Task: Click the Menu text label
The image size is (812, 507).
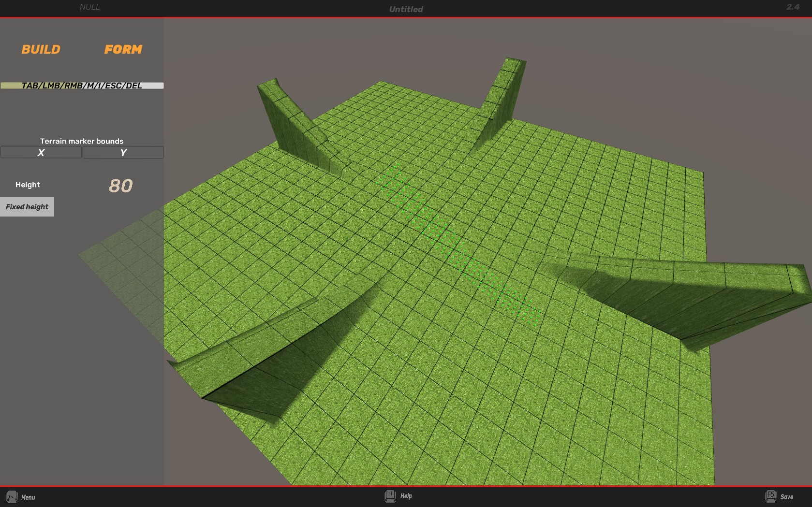Action: click(28, 497)
